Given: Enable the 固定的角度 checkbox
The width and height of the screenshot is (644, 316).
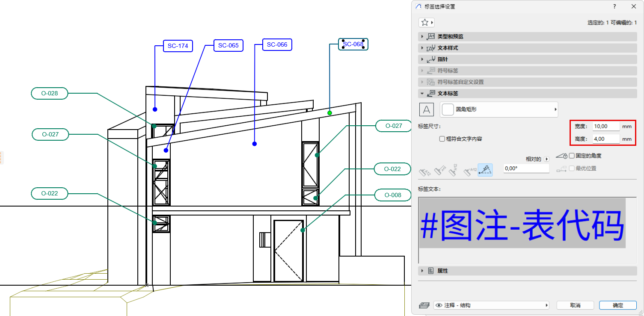Looking at the screenshot, I should 572,156.
